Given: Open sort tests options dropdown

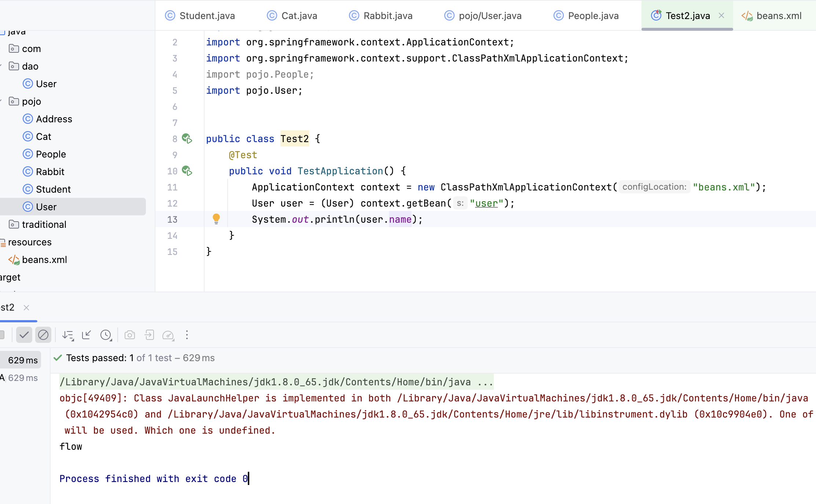Looking at the screenshot, I should (68, 335).
